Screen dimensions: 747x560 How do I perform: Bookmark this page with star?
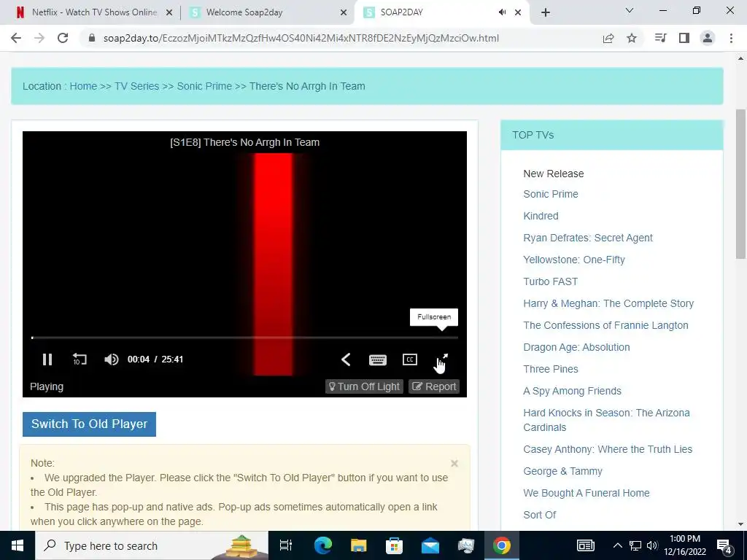pyautogui.click(x=632, y=38)
